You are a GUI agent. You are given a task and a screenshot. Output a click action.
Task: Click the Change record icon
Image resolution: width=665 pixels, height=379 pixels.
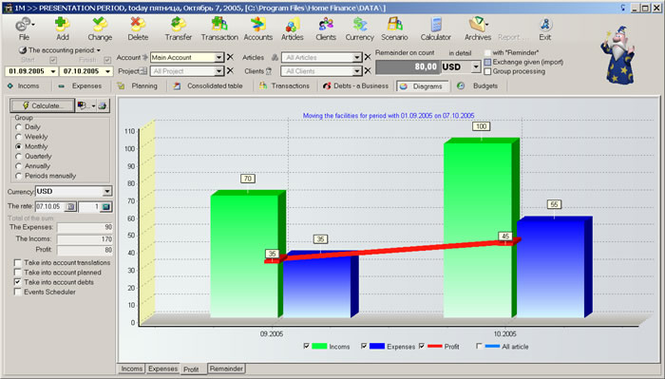click(x=100, y=24)
